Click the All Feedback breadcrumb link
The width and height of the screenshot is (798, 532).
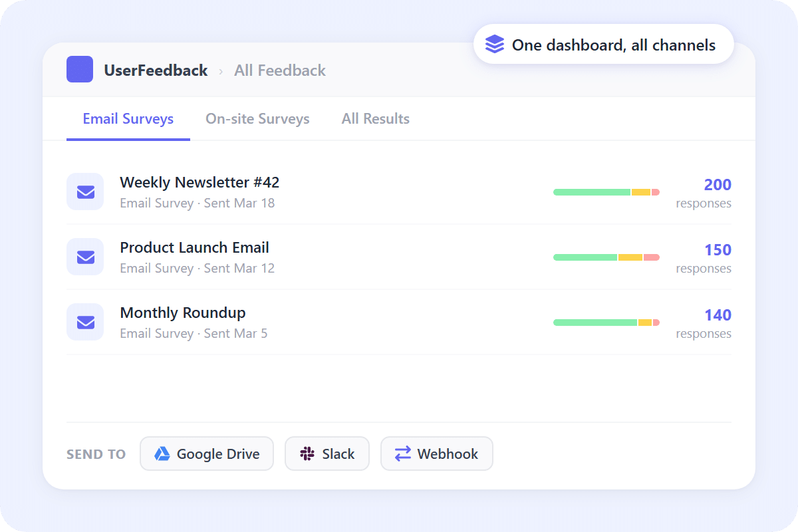(x=279, y=70)
